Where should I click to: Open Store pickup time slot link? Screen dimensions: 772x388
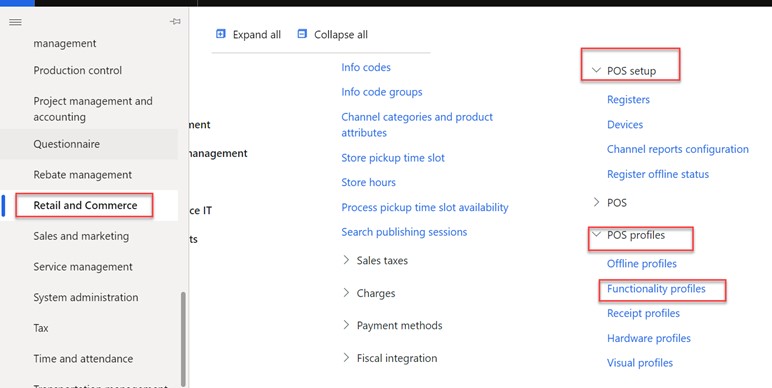393,158
